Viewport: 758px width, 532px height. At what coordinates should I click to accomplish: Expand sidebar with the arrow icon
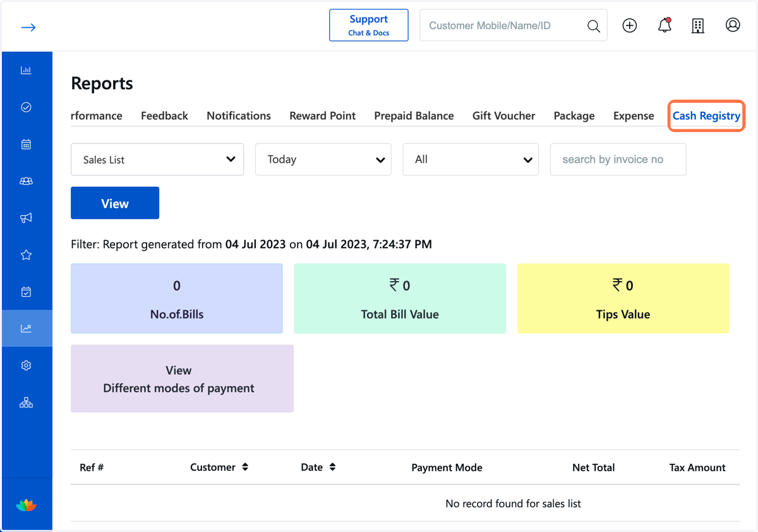pos(28,27)
